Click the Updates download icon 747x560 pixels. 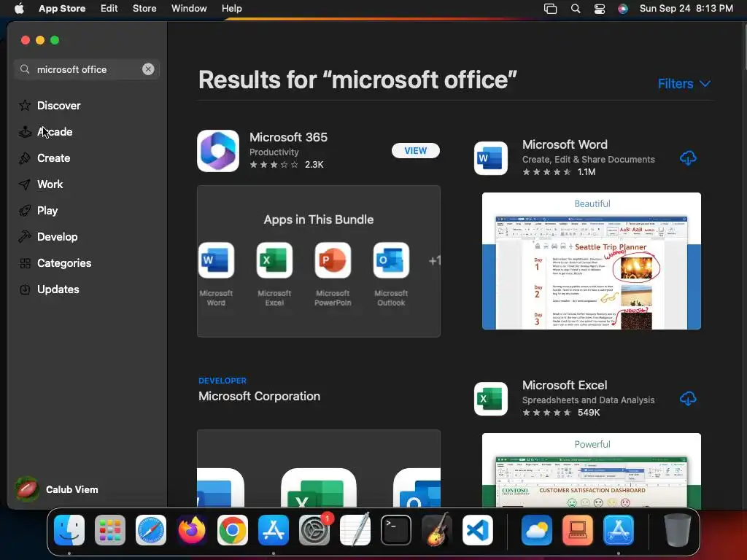(x=25, y=289)
